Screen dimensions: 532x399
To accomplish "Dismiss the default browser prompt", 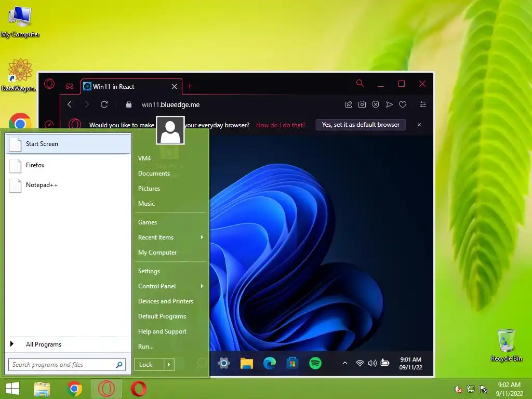I will coord(419,125).
